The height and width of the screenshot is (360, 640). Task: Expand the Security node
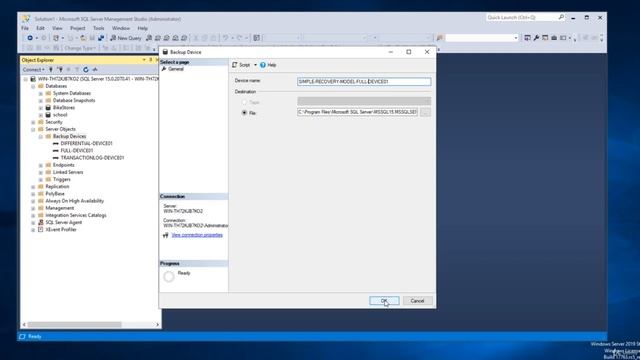coord(33,122)
